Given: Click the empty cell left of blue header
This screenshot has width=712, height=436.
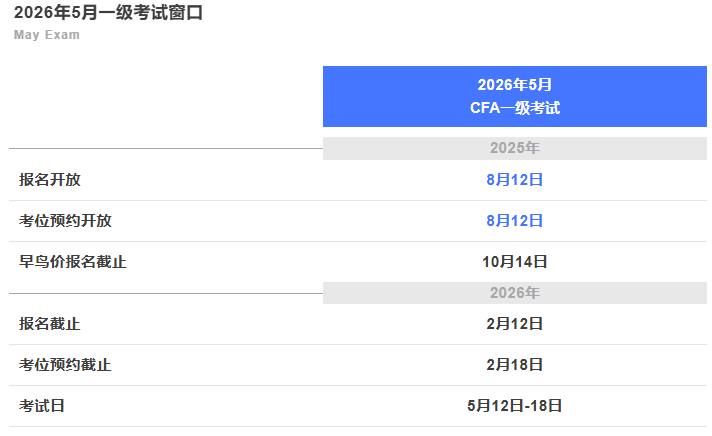Looking at the screenshot, I should pyautogui.click(x=165, y=96).
